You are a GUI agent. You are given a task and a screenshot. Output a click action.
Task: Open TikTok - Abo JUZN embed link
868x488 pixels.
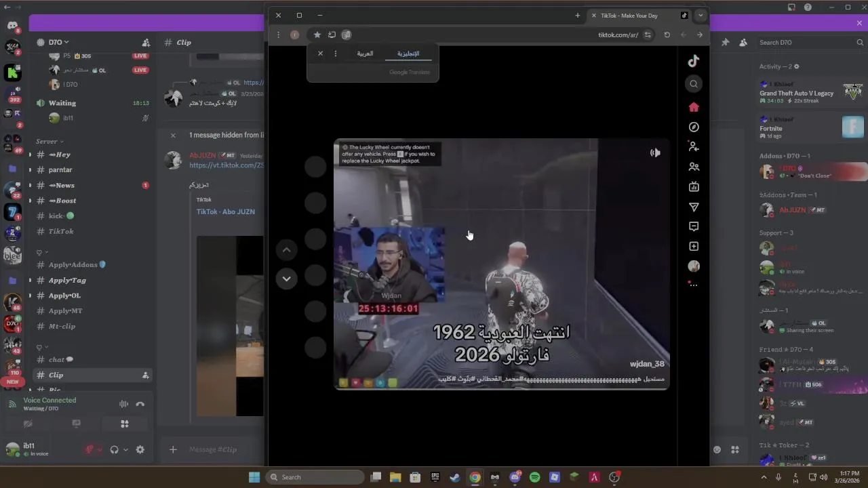(226, 211)
